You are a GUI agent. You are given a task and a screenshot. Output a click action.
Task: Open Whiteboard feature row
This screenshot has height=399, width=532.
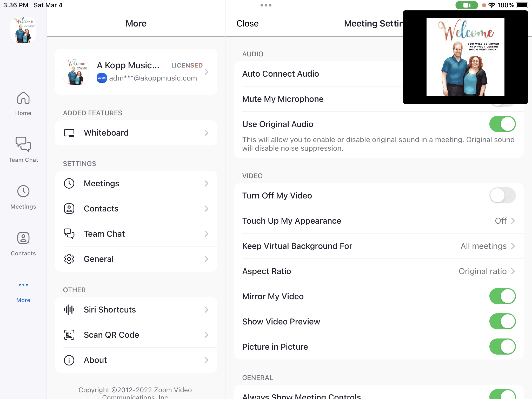click(x=136, y=133)
